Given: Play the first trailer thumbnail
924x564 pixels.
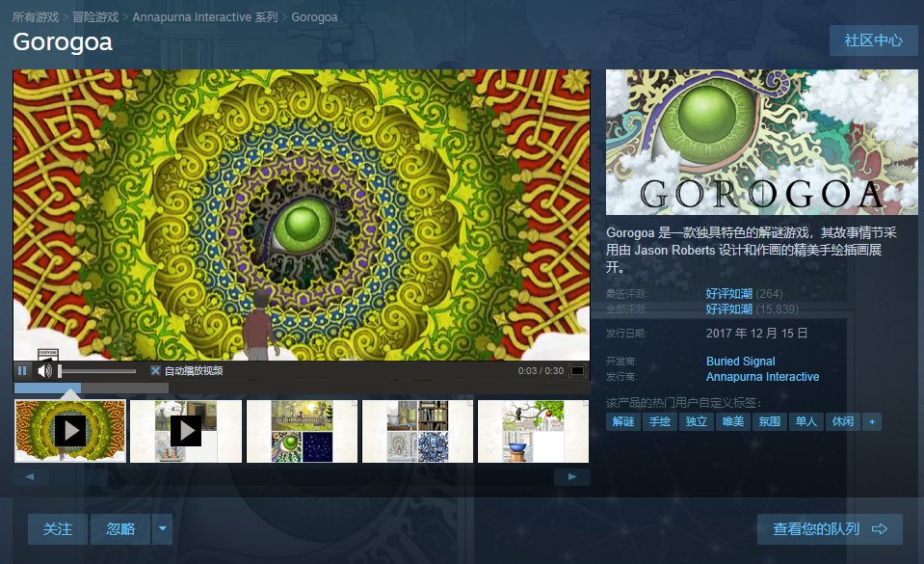Looking at the screenshot, I should (70, 431).
